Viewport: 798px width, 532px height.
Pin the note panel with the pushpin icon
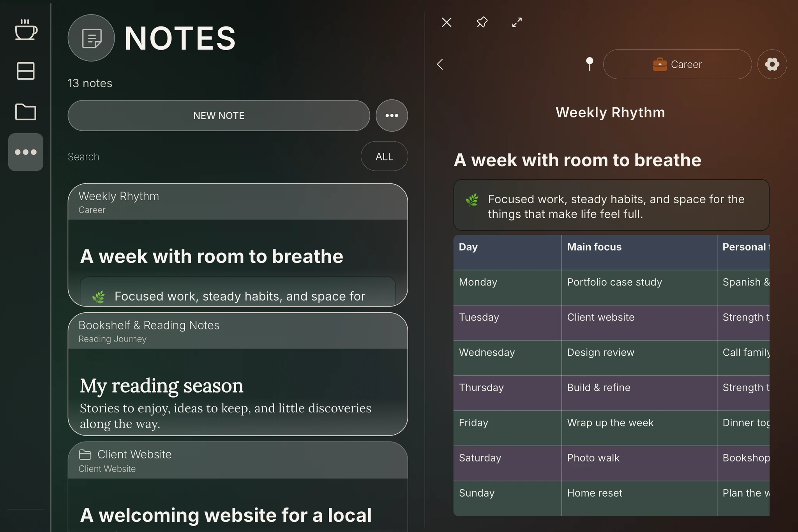[x=482, y=22]
